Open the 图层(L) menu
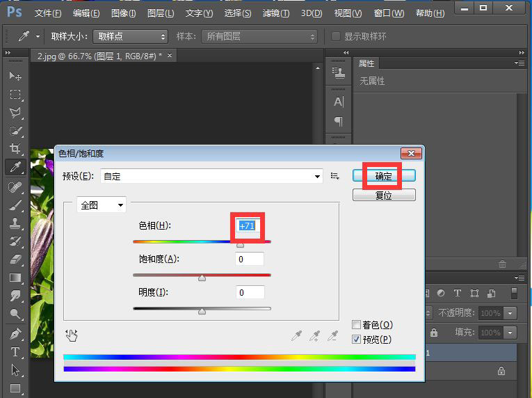The height and width of the screenshot is (398, 532). pyautogui.click(x=161, y=13)
